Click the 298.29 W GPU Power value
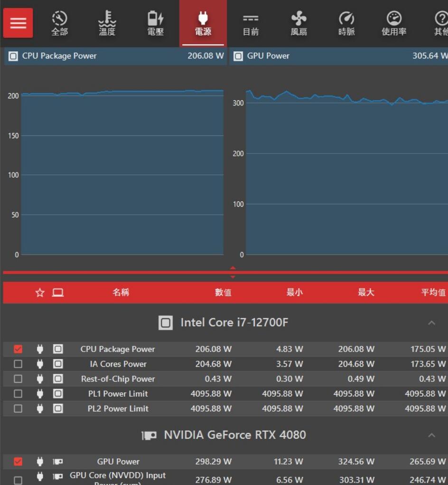 (x=214, y=462)
